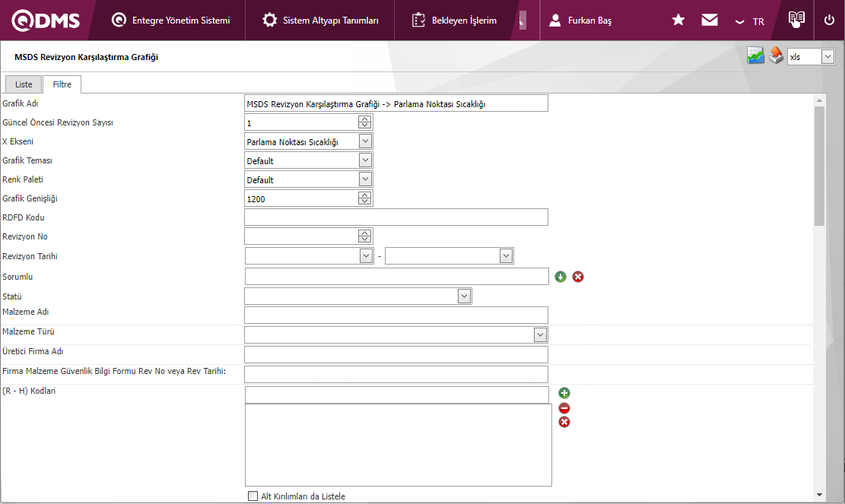
Task: Open the favorites star icon
Action: [678, 21]
